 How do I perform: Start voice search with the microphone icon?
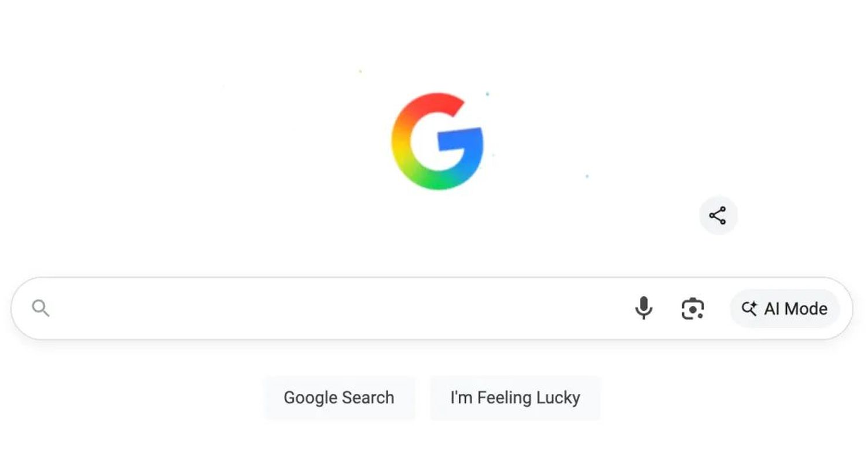643,308
